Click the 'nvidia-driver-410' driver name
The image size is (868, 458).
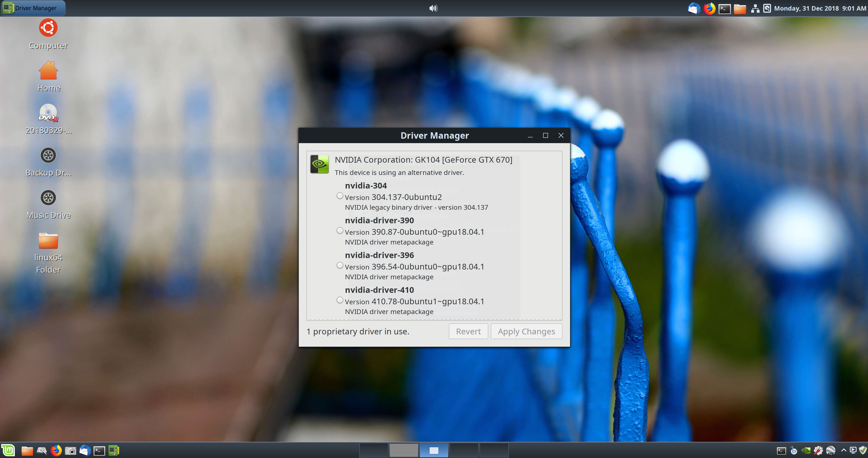379,290
